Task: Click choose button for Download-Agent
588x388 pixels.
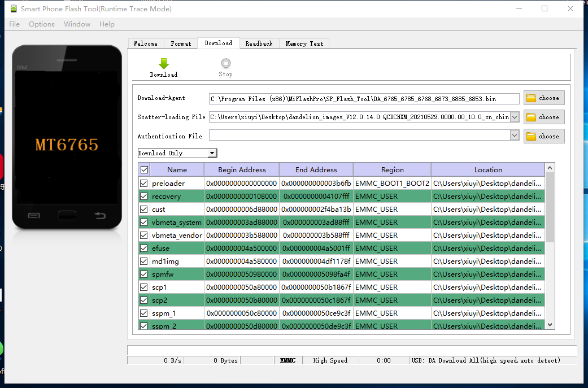Action: [x=544, y=98]
